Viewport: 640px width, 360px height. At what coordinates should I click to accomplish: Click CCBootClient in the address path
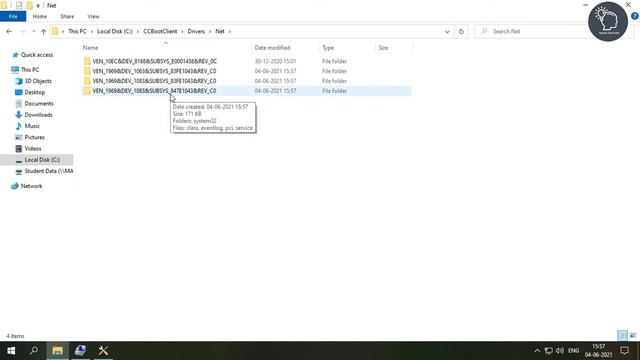[x=160, y=31]
